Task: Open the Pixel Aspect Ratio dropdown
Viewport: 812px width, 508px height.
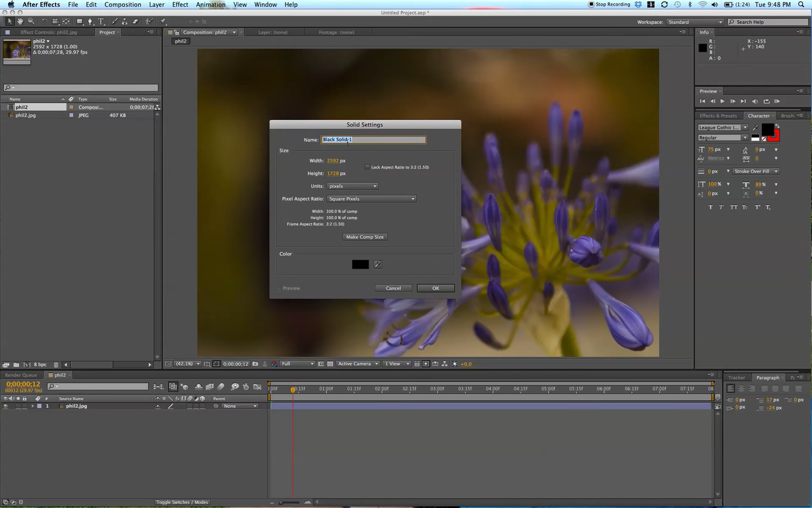Action: [x=372, y=198]
